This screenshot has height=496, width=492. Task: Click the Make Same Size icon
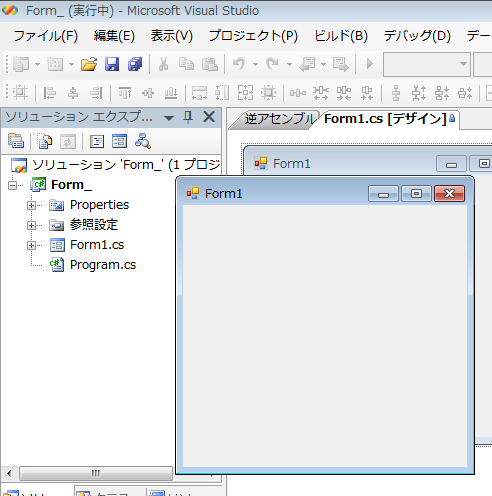245,93
